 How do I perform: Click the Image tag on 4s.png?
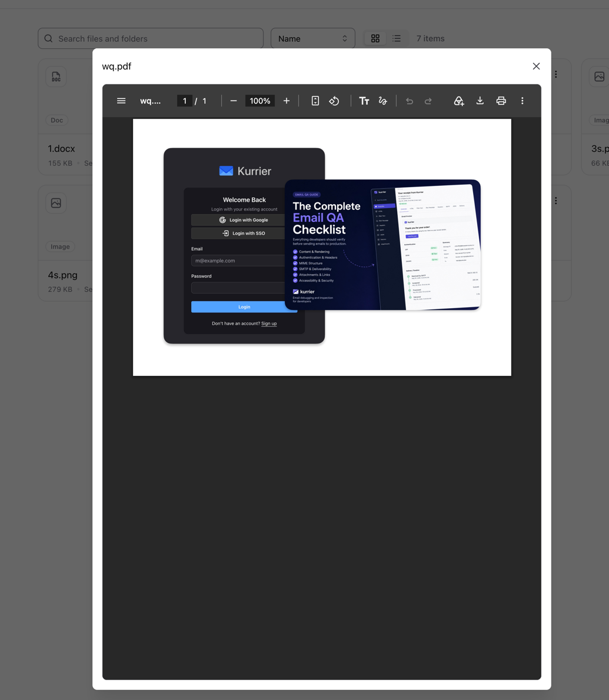pos(60,246)
